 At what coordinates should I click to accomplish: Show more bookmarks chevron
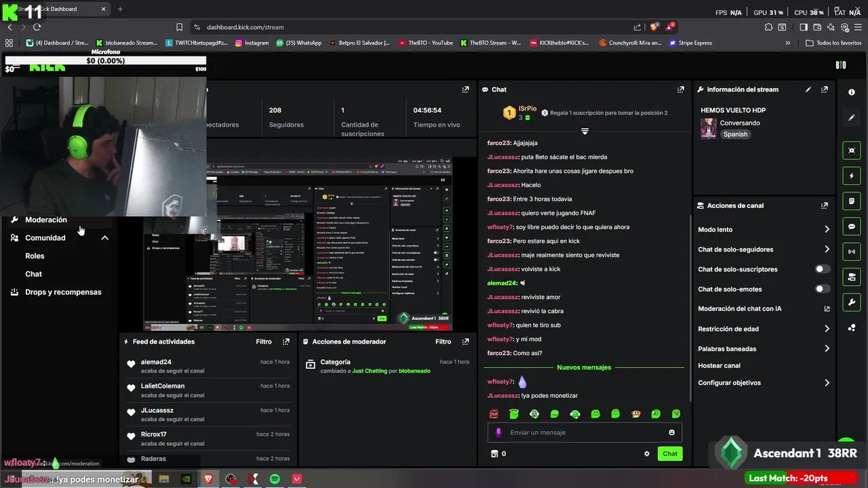click(x=787, y=43)
